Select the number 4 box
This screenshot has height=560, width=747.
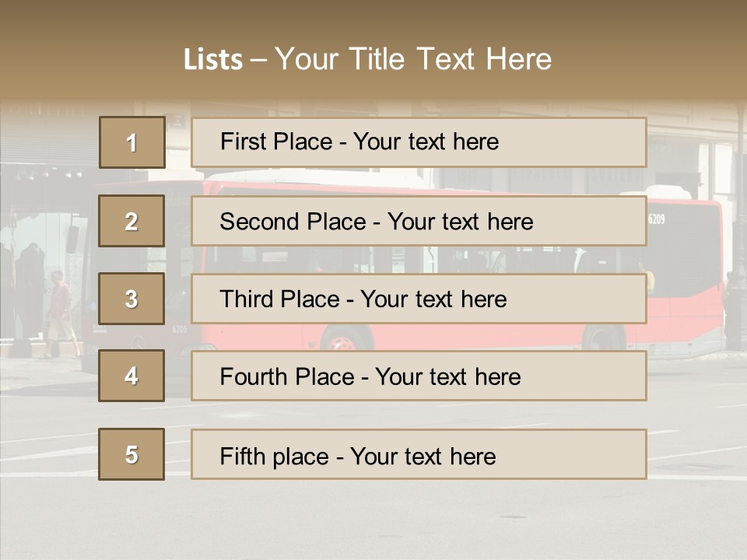point(132,376)
